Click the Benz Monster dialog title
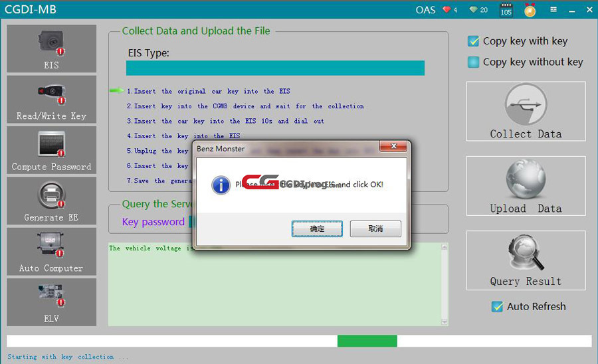Image resolution: width=598 pixels, height=364 pixels. [x=221, y=149]
